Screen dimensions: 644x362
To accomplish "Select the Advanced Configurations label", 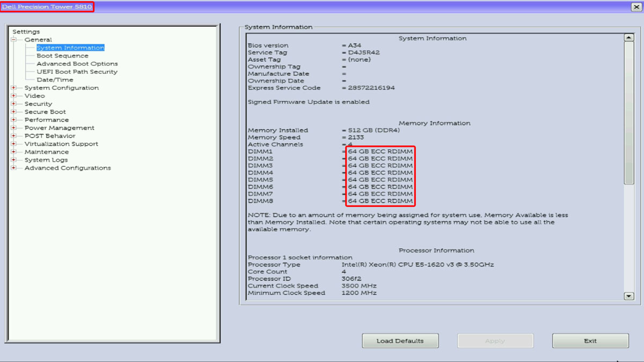I will coord(68,168).
